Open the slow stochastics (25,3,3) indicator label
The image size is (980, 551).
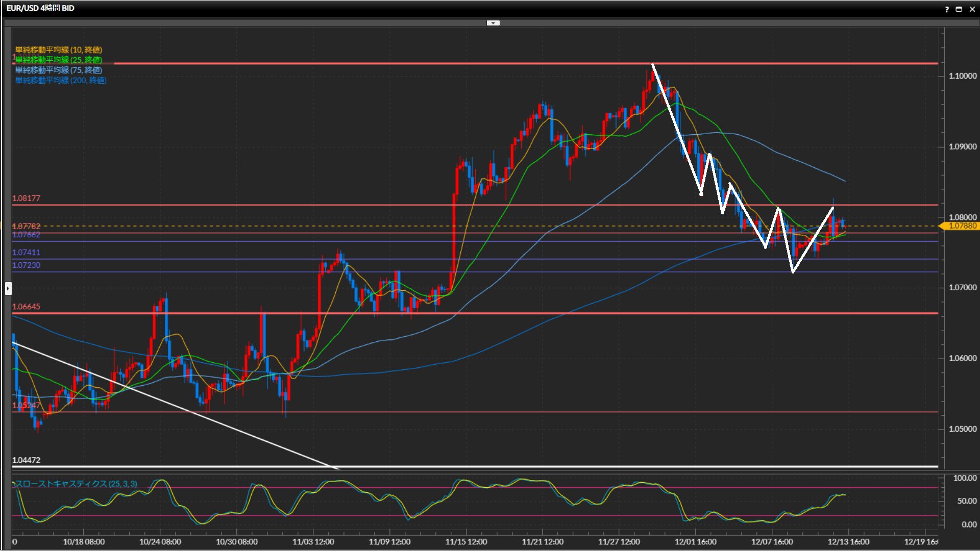coord(76,484)
